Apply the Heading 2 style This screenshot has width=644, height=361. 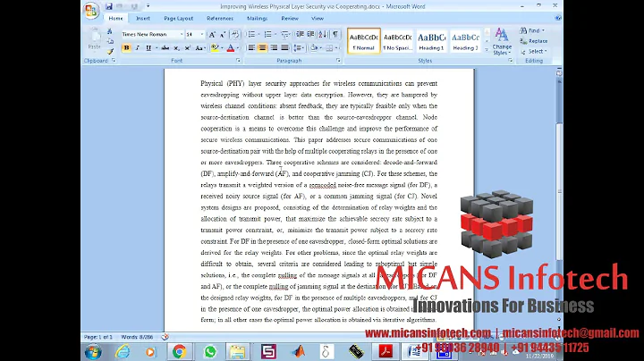(465, 41)
